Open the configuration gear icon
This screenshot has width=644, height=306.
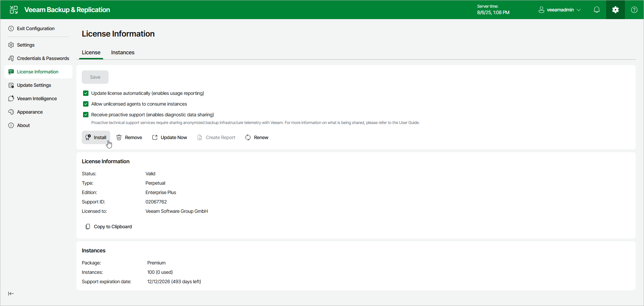(616, 10)
